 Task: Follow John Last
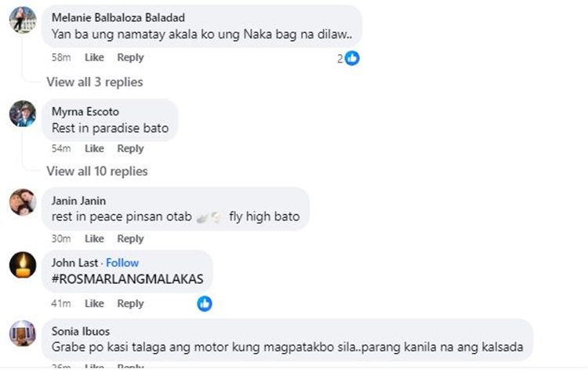(122, 263)
